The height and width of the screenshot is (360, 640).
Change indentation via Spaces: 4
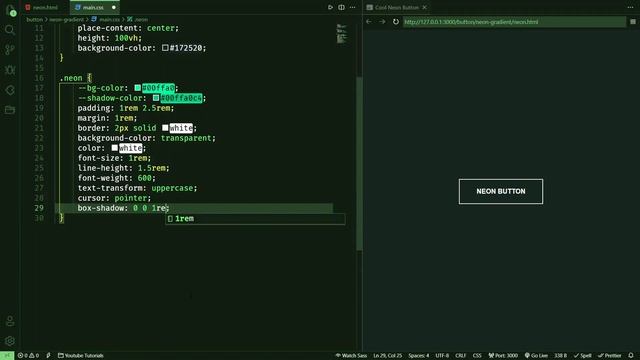418,356
